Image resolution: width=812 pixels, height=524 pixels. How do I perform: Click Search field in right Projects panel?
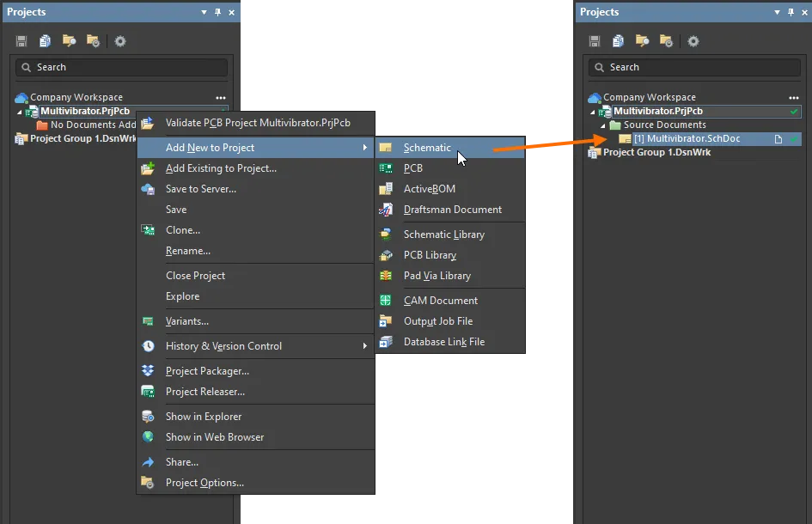coord(694,67)
